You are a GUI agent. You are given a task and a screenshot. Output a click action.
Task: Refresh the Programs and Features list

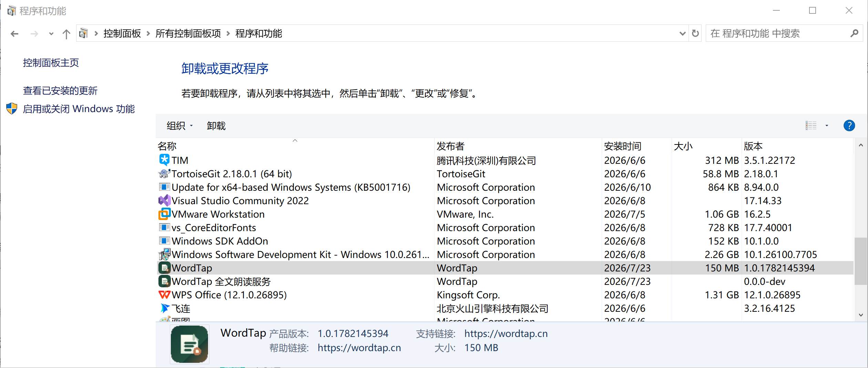695,33
